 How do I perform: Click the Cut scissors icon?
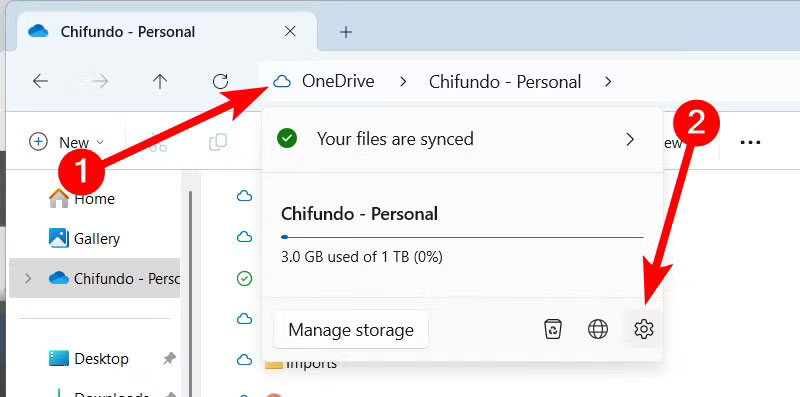click(x=158, y=142)
